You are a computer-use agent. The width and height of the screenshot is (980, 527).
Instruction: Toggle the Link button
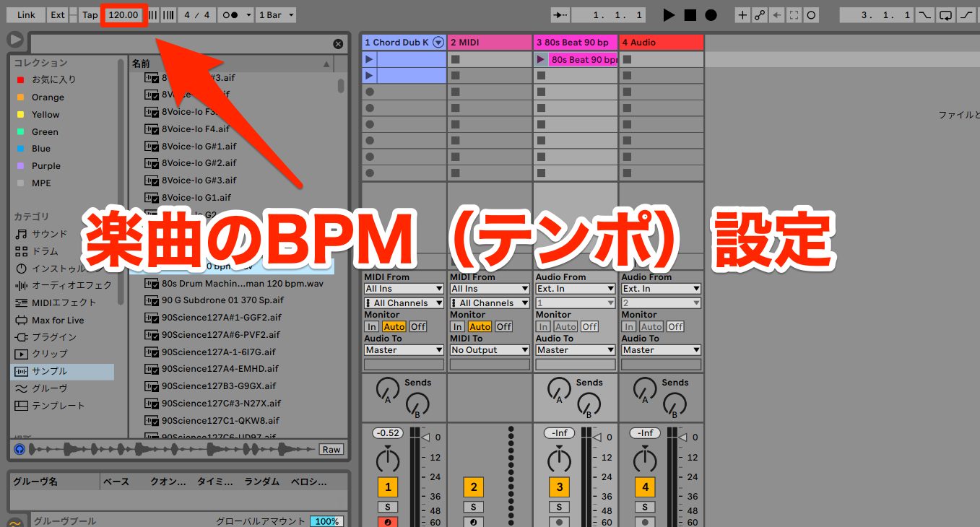point(26,14)
